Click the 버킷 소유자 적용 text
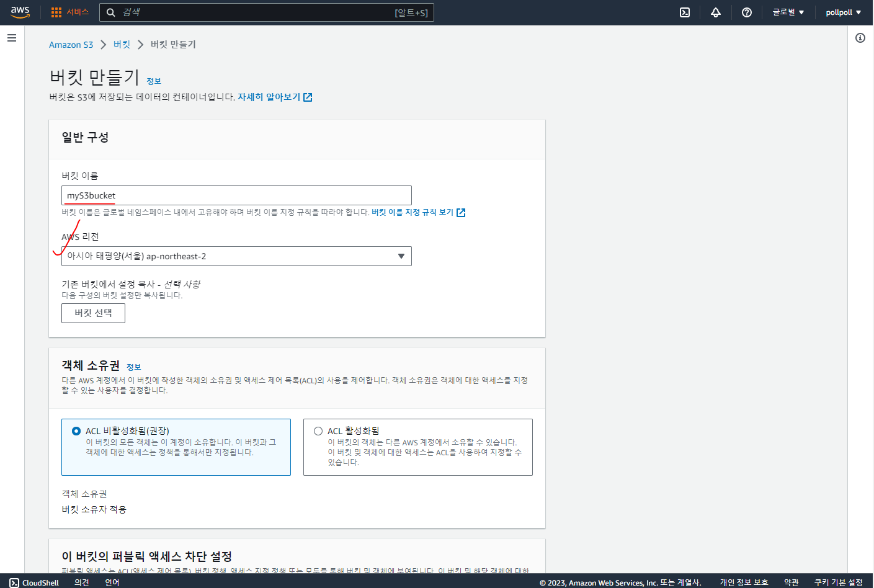Screen dimensions: 874x588 94,510
